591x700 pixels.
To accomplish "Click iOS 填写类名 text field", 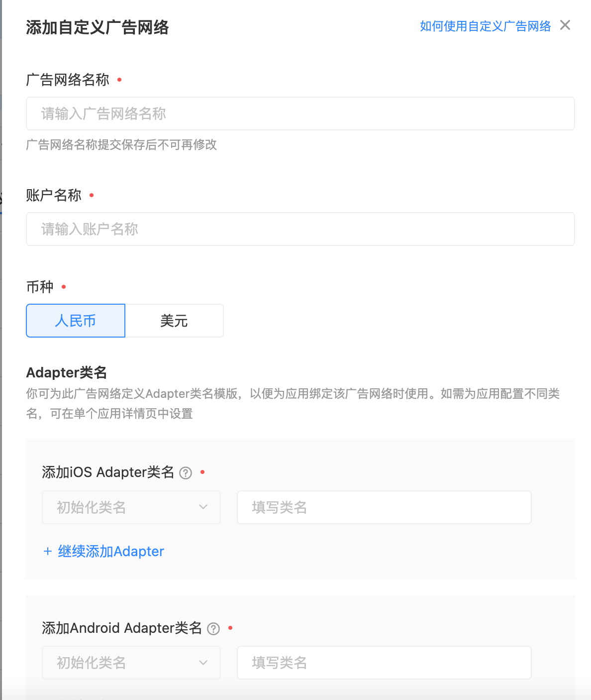I will click(384, 507).
